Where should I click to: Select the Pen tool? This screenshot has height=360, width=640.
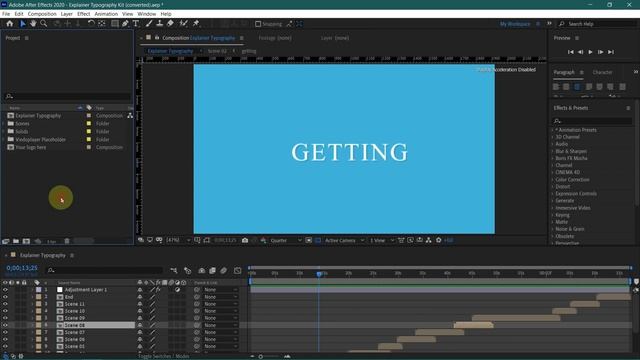pos(125,24)
